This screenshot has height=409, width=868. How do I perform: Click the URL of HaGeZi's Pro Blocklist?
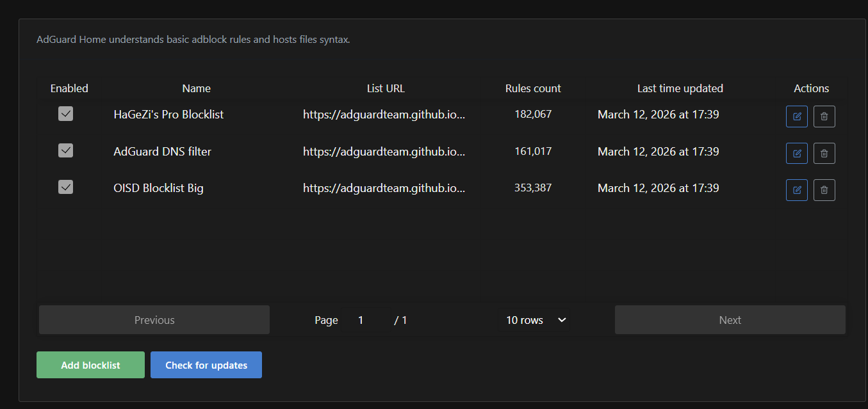point(384,115)
